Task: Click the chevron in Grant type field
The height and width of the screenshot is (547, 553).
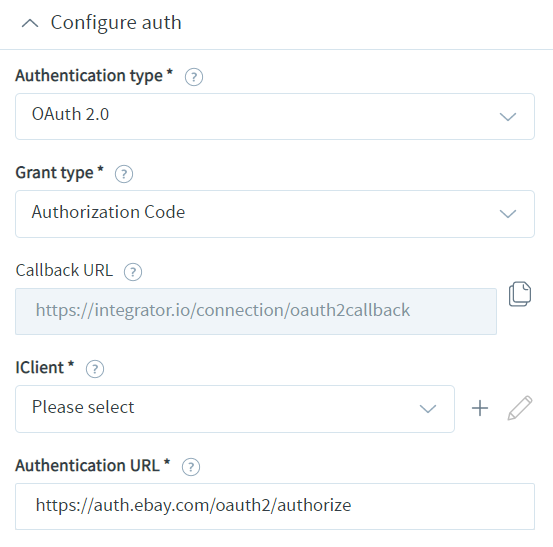Action: pos(508,214)
